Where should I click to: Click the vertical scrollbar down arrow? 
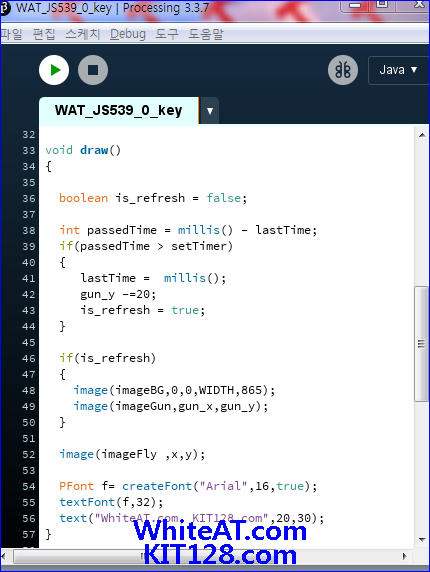click(422, 539)
